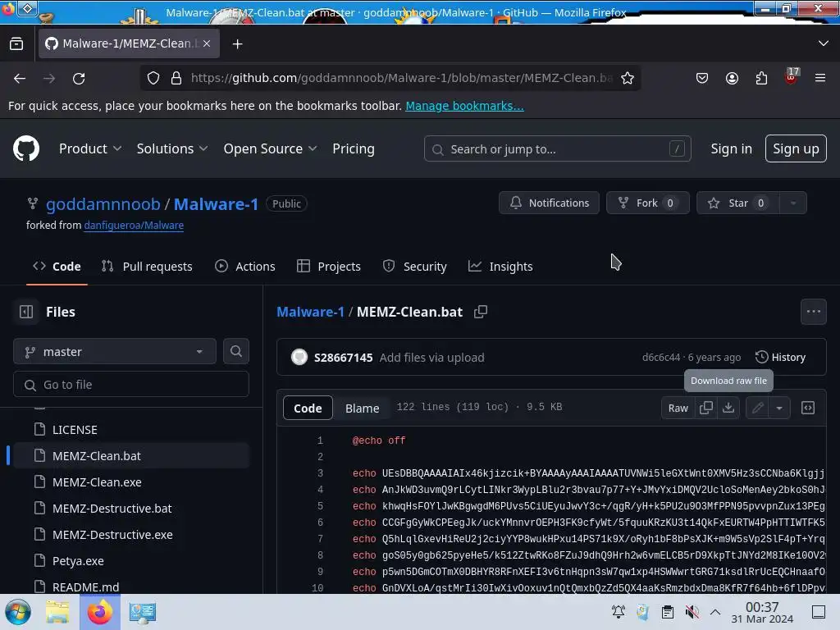Switch to Blame view
Screen dimensions: 840x630
coord(362,409)
